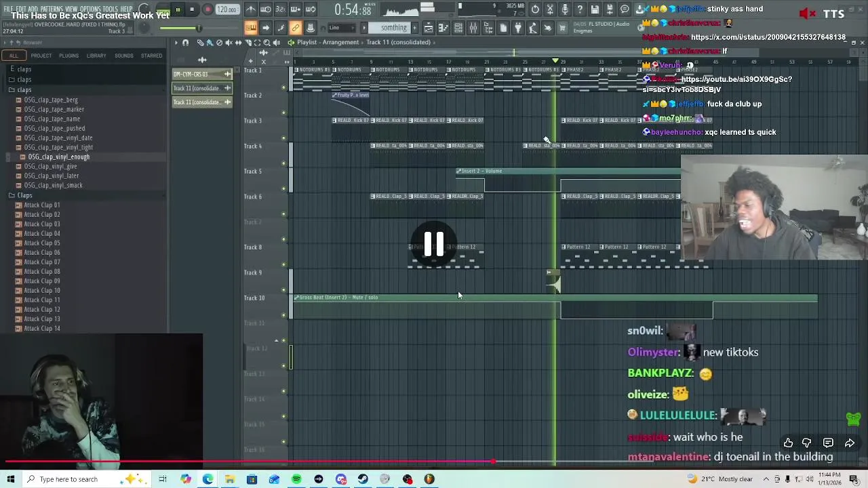Image resolution: width=868 pixels, height=488 pixels.
Task: Open the Piano roll view icon
Action: click(x=443, y=28)
